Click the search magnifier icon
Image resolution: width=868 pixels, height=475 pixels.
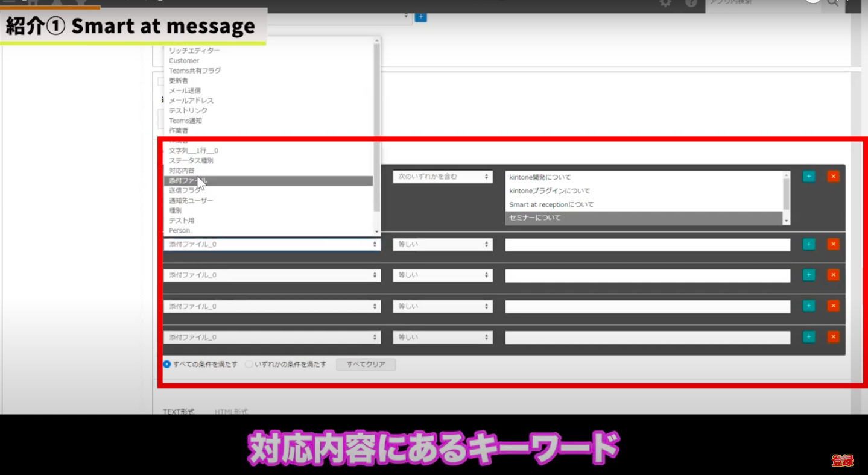(x=833, y=4)
